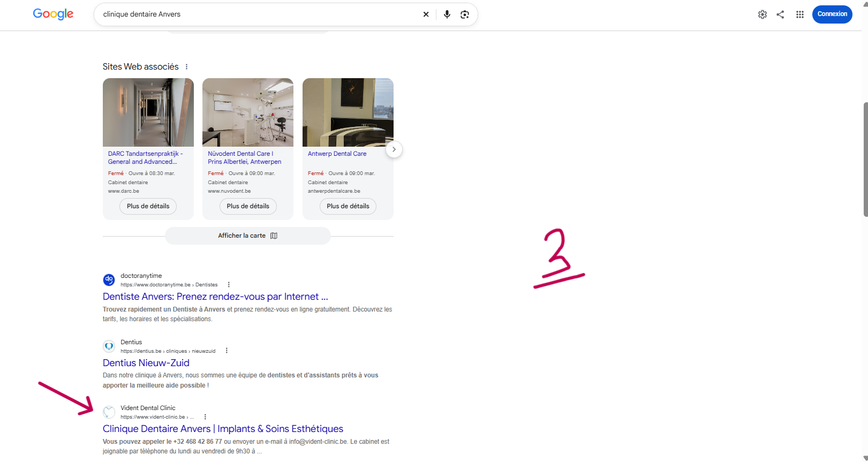Open the Dentius Nieuw-Zuid result

coord(146,363)
